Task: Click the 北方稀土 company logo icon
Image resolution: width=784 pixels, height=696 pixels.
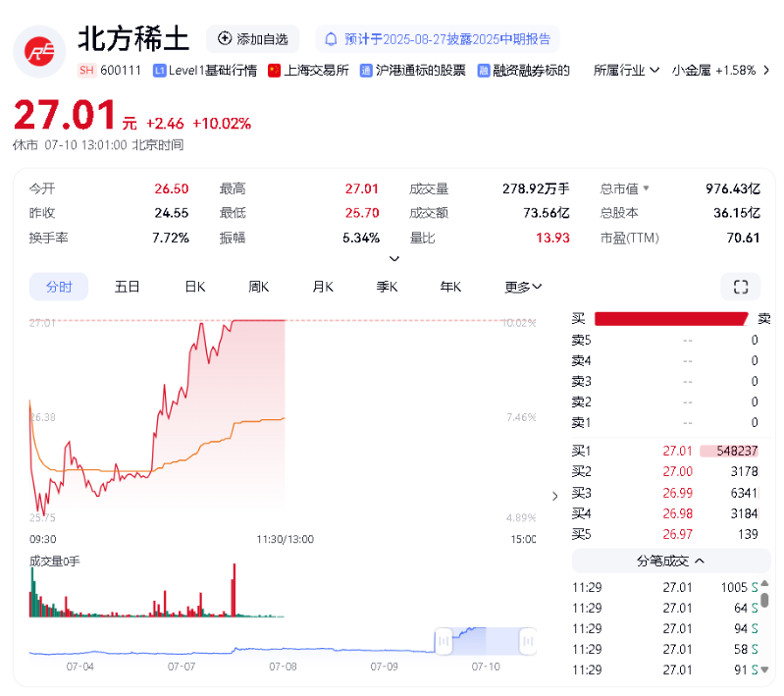Action: point(39,51)
